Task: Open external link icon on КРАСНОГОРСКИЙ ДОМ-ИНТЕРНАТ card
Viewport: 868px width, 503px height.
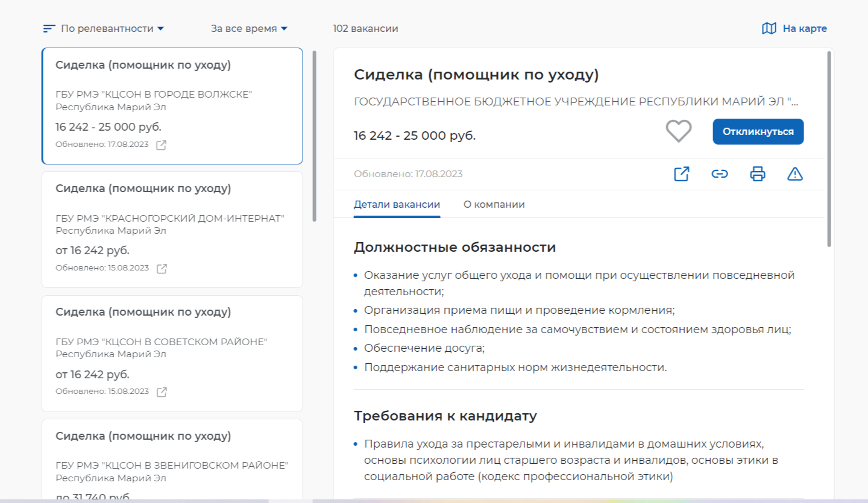Action: pos(162,269)
